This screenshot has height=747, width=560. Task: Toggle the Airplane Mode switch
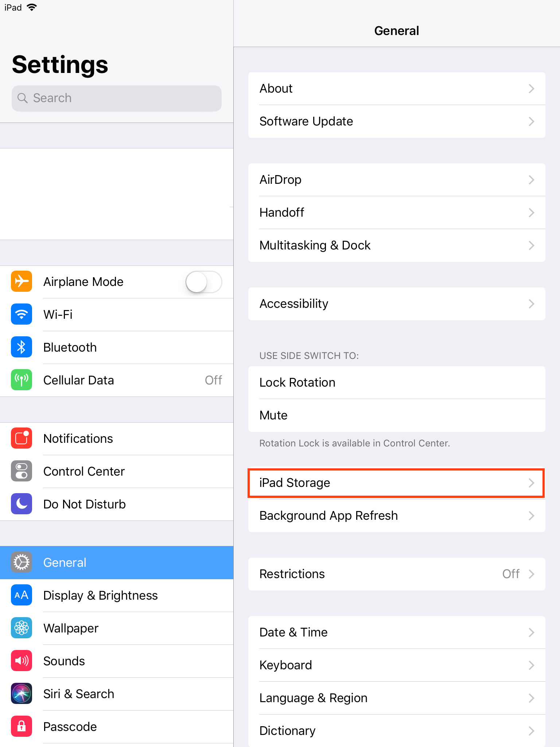coord(204,282)
